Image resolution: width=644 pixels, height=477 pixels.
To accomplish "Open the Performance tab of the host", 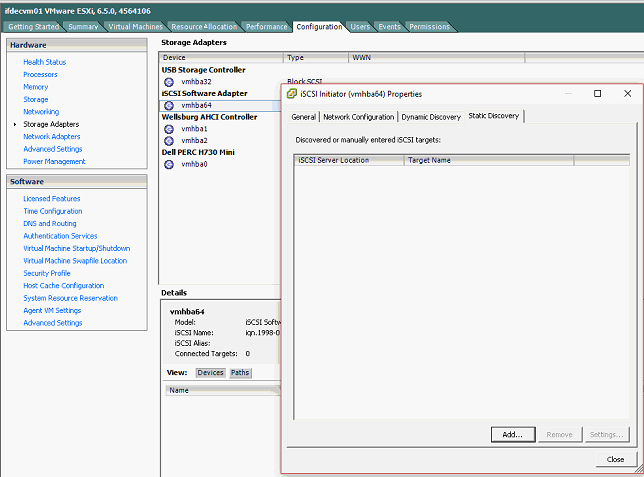I will coord(267,26).
